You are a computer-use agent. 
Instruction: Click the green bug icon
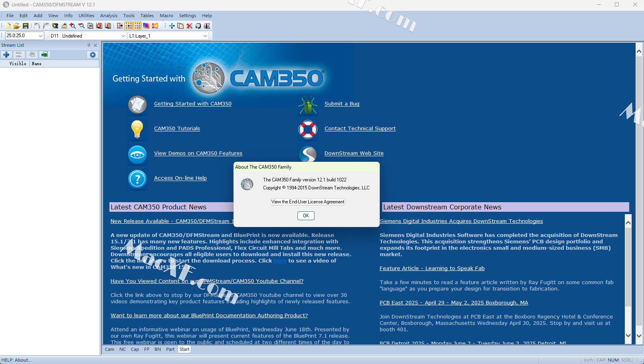click(308, 105)
